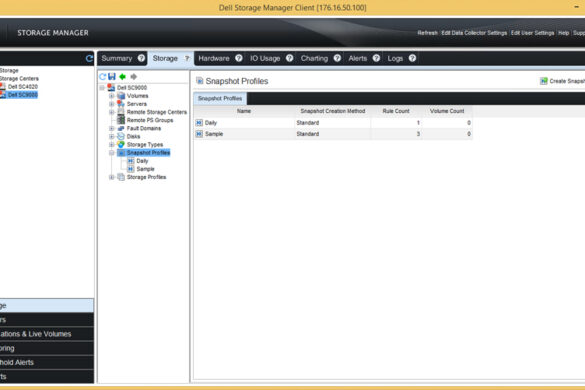Select Dell SC4020 in Storage Centers
The image size is (585, 390).
tap(23, 87)
